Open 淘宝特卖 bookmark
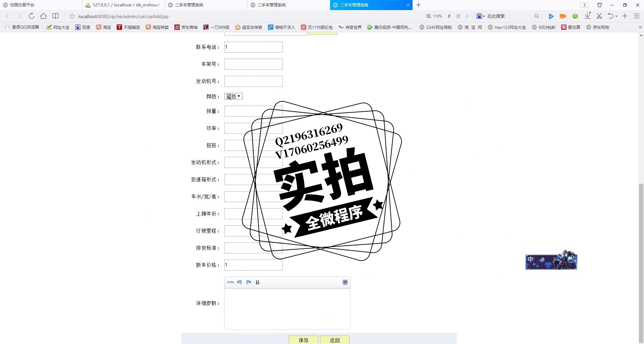 (157, 27)
